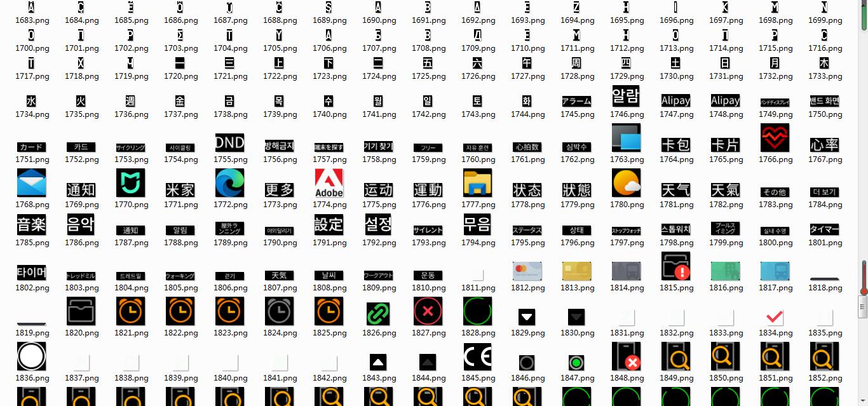Select the 通知 label image 1769.png
This screenshot has width=868, height=406.
81,190
